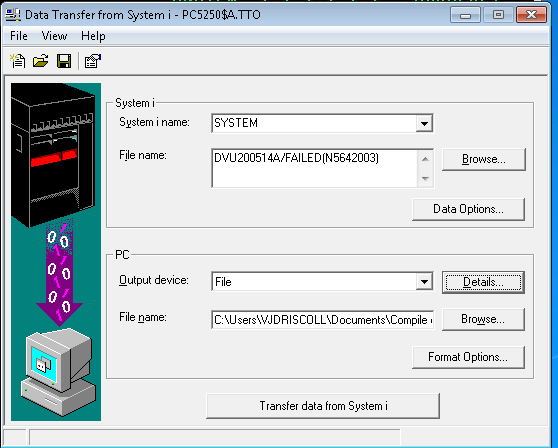Screen dimensions: 558x448
Task: Start Transfer data from System i
Action: 323,406
